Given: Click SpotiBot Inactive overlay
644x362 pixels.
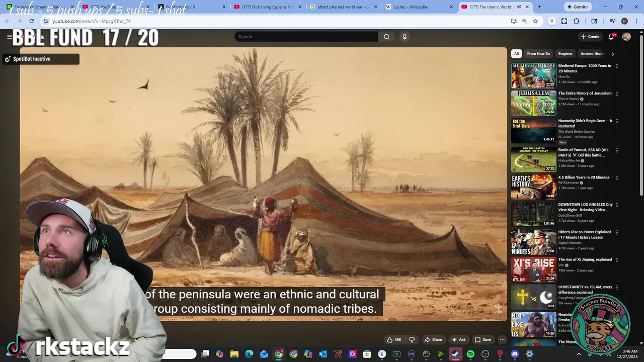Looking at the screenshot, I should click(41, 59).
